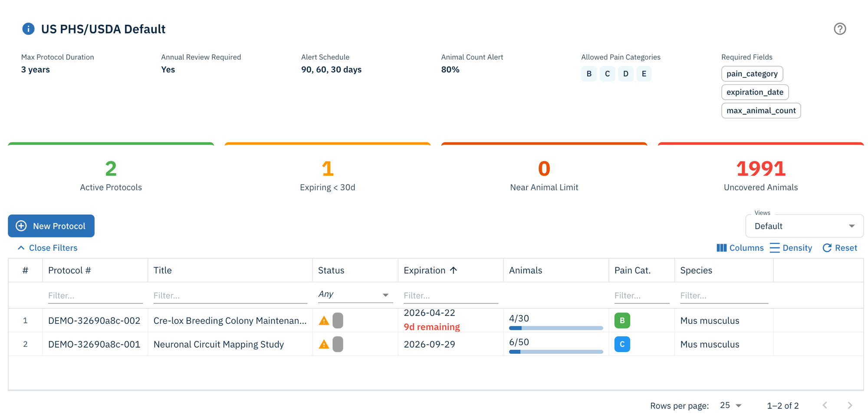The image size is (868, 414).
Task: Click the allowed pain category E chip
Action: (644, 73)
